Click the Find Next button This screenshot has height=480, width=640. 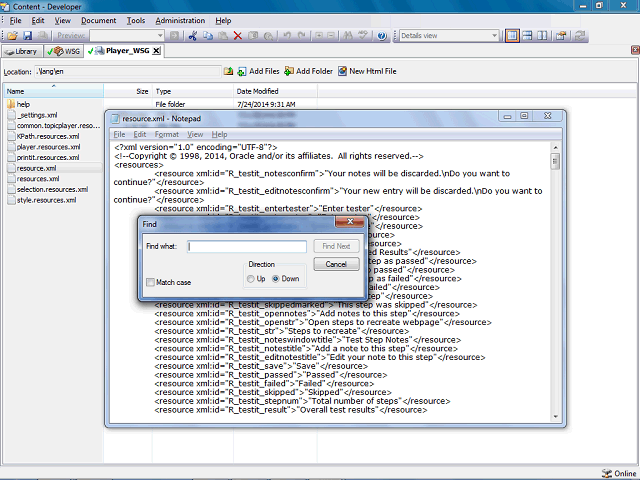point(336,246)
